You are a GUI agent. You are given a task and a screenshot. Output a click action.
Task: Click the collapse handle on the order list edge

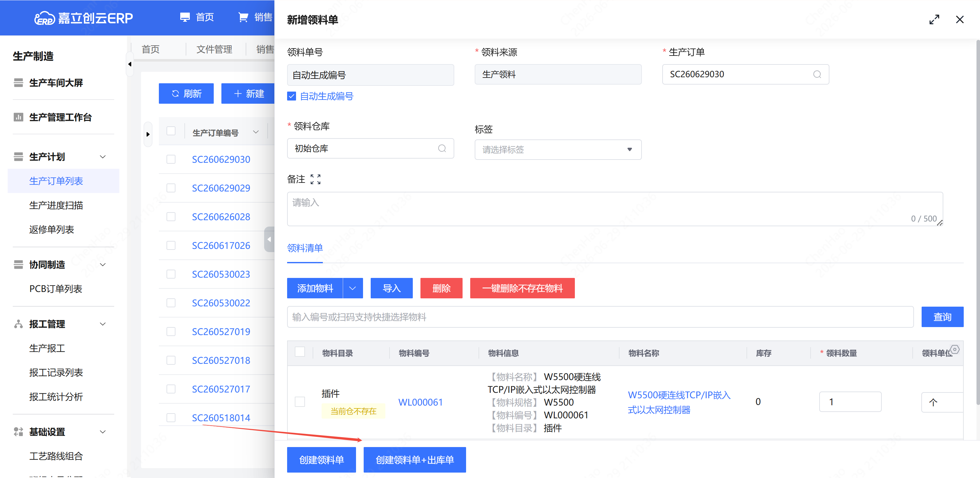click(269, 239)
